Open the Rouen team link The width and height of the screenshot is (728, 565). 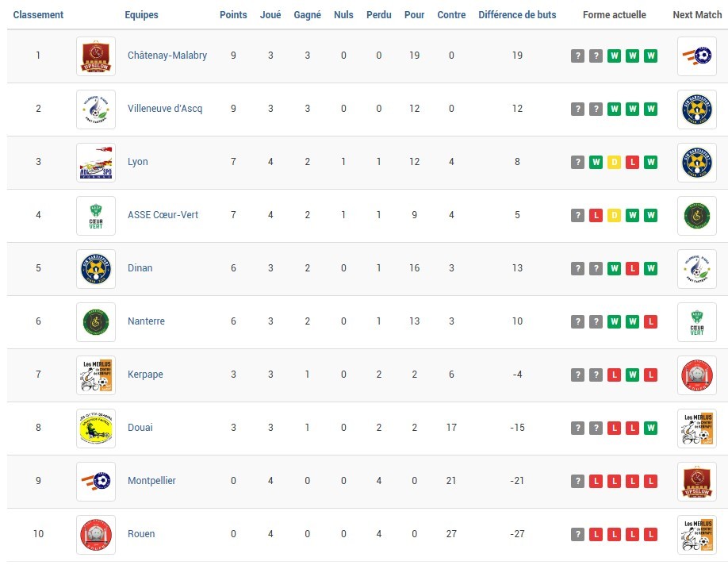click(141, 534)
